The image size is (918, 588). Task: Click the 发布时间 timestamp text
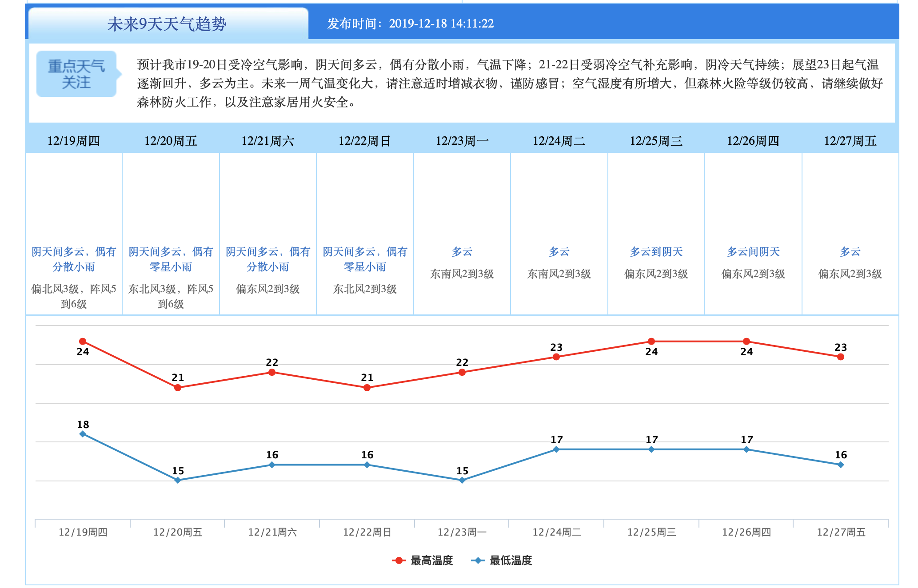pyautogui.click(x=411, y=24)
